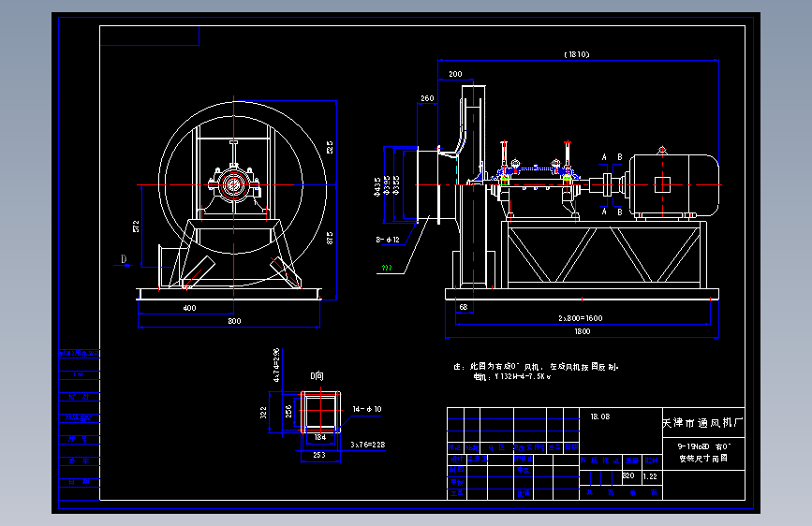Select the 1800 base length dimension

582,331
